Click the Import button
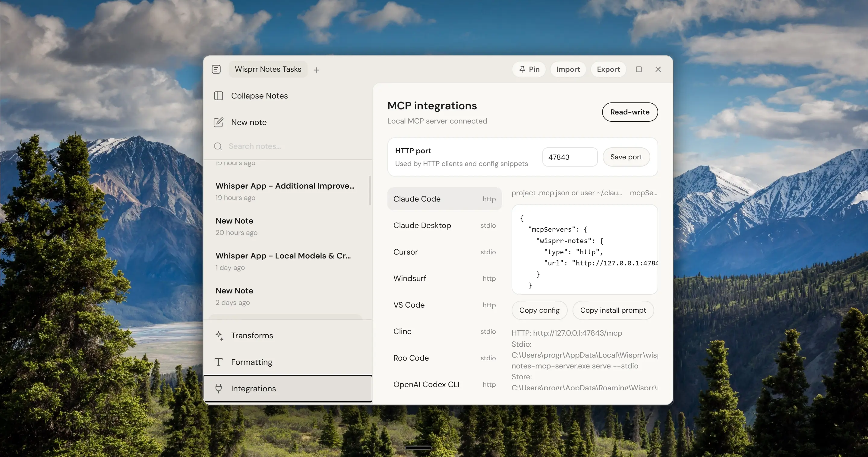Screen dimensions: 868x457 pyautogui.click(x=568, y=69)
